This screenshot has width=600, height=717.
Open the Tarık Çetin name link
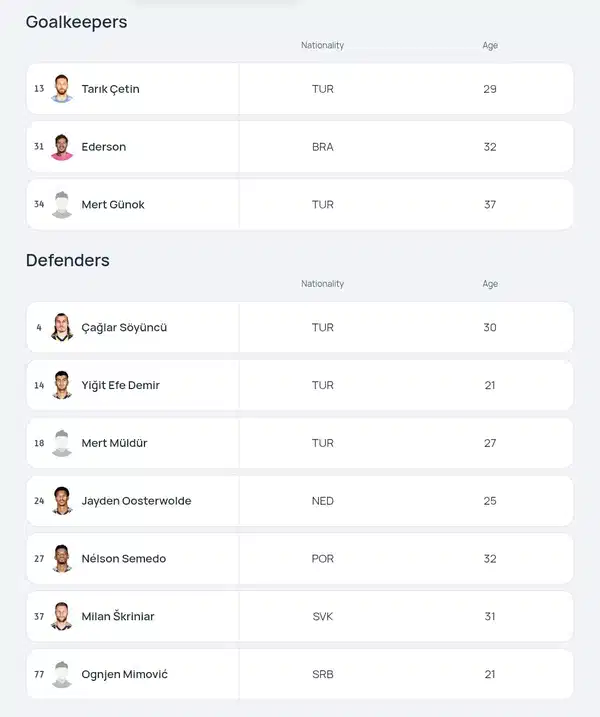[110, 89]
